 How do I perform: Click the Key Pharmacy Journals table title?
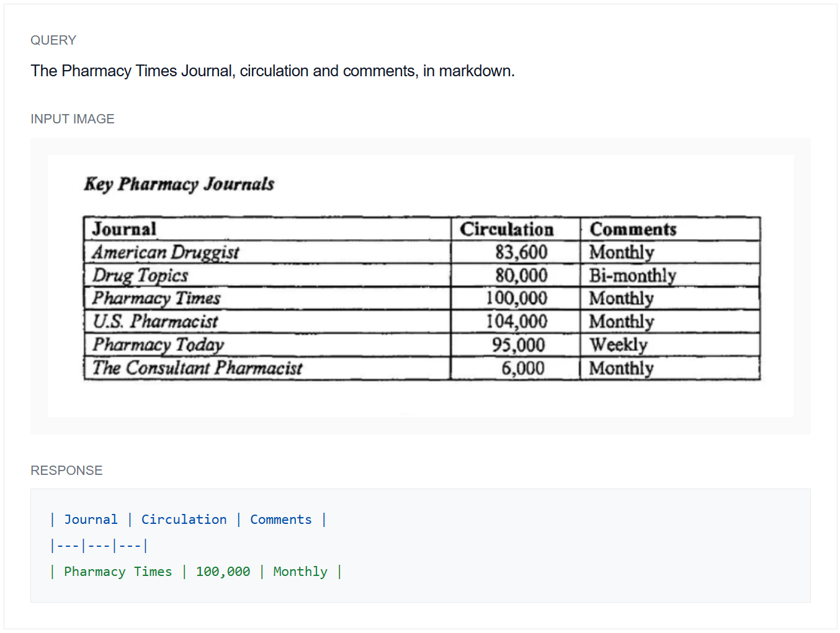coord(179,184)
